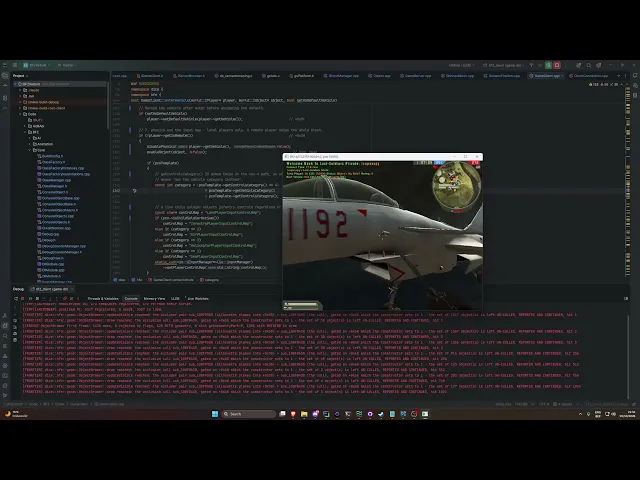640x480 pixels.
Task: Show hidden system tray icons chevron
Action: coord(580,414)
